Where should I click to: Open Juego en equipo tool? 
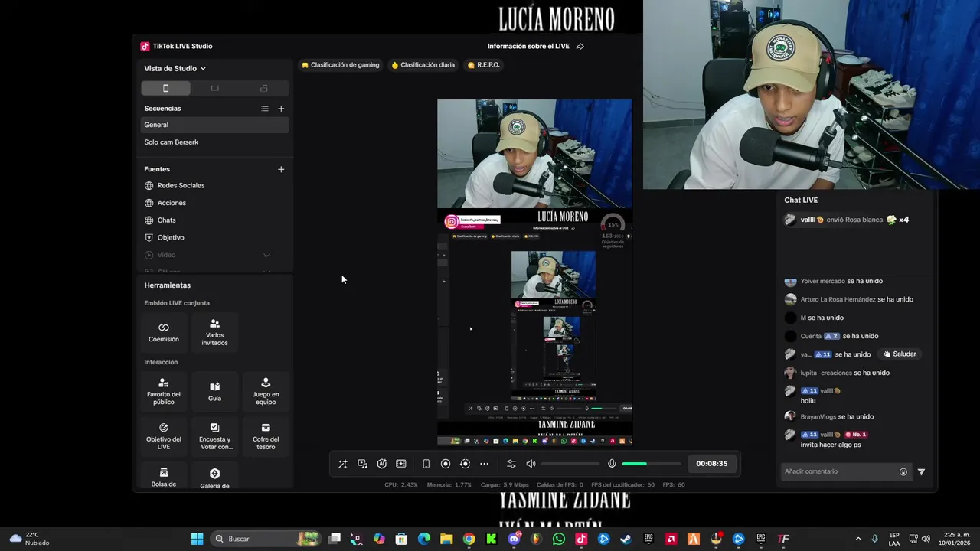click(x=266, y=392)
